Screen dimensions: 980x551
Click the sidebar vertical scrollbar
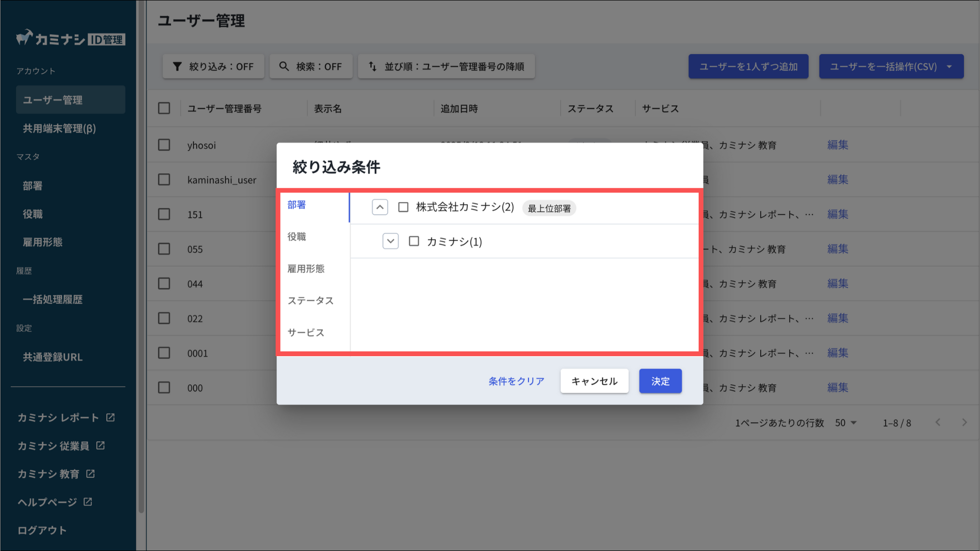pyautogui.click(x=141, y=259)
